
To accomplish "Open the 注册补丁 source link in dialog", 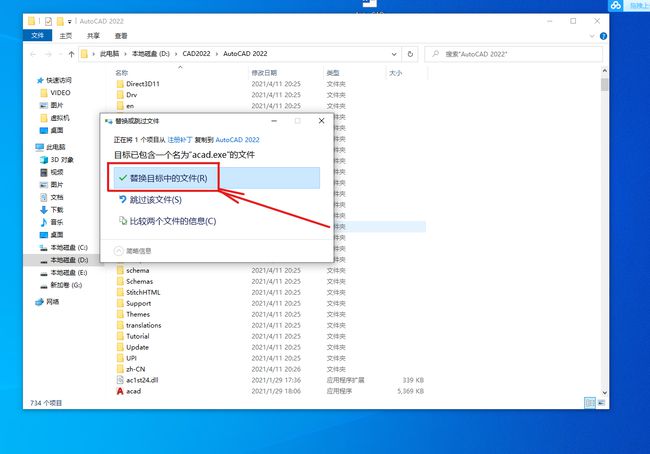I will (180, 140).
